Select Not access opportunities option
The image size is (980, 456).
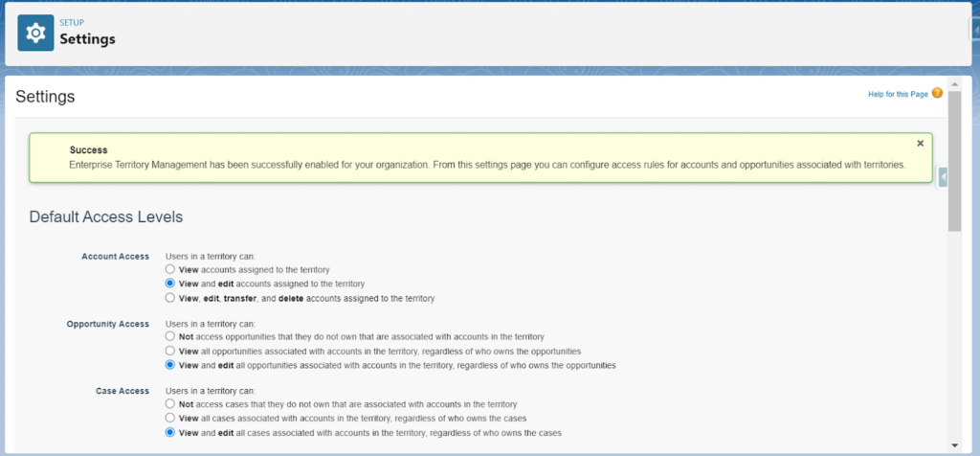(170, 337)
